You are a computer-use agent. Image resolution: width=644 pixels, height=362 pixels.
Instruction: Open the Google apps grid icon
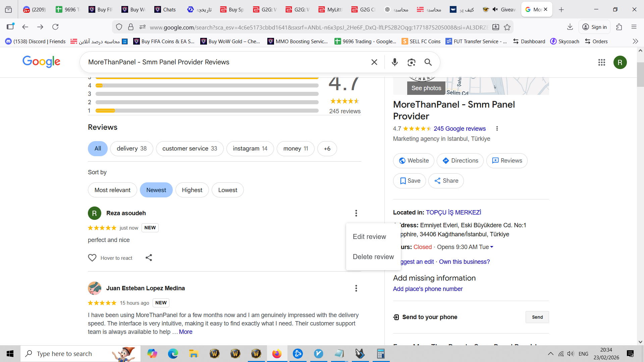pyautogui.click(x=601, y=62)
